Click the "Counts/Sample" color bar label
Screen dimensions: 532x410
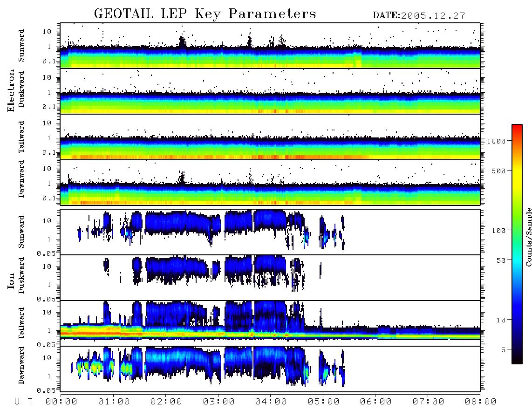pos(528,237)
